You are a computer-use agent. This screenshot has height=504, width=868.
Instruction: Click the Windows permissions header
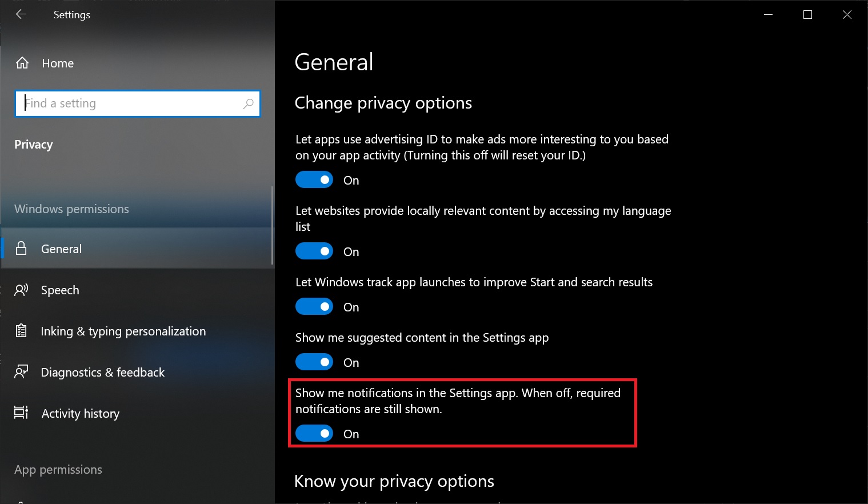[x=71, y=209]
